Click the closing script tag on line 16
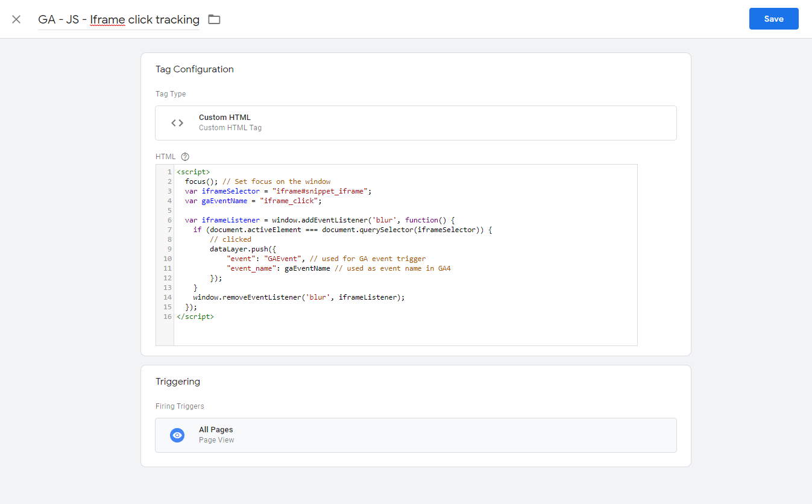 [195, 316]
